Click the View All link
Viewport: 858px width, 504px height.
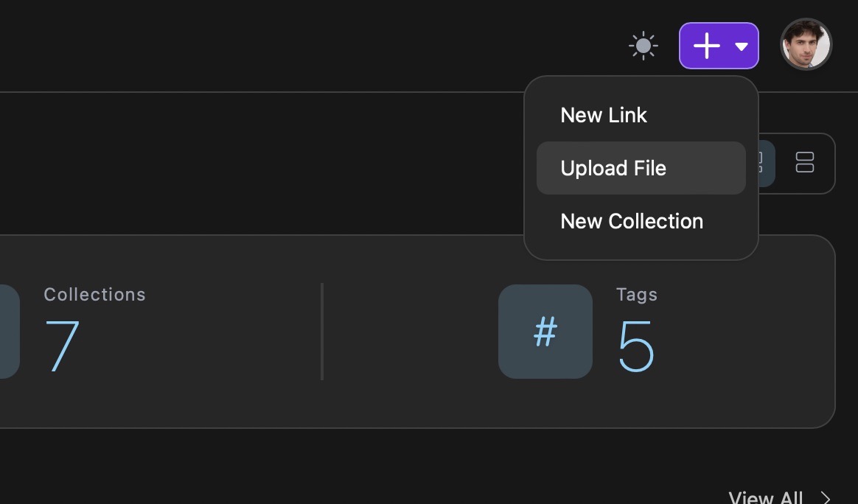click(766, 497)
